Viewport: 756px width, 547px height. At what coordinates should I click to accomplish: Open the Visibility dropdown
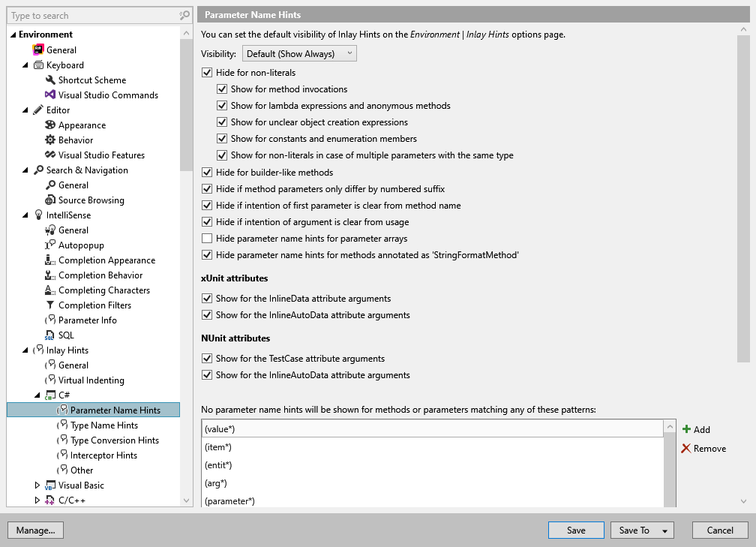tap(299, 53)
